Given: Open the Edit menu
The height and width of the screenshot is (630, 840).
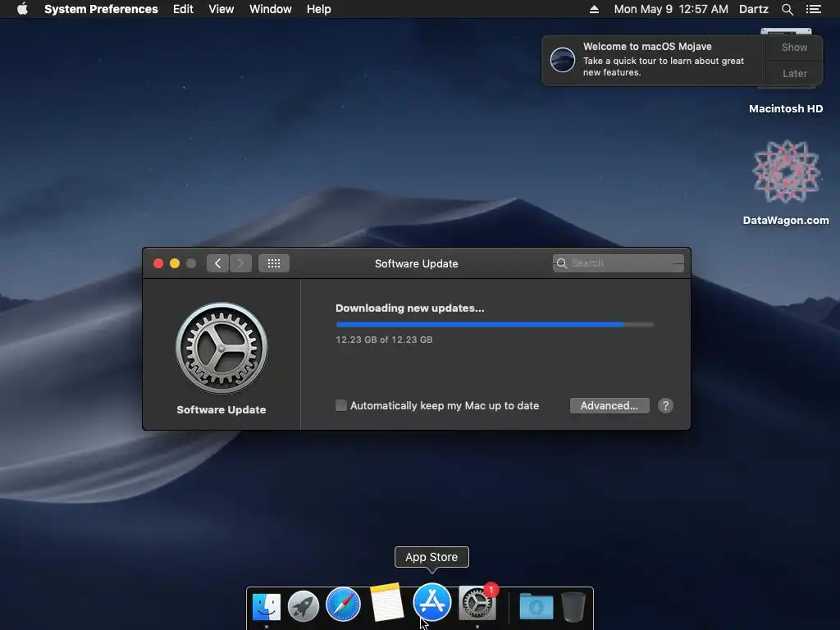Looking at the screenshot, I should pyautogui.click(x=183, y=9).
